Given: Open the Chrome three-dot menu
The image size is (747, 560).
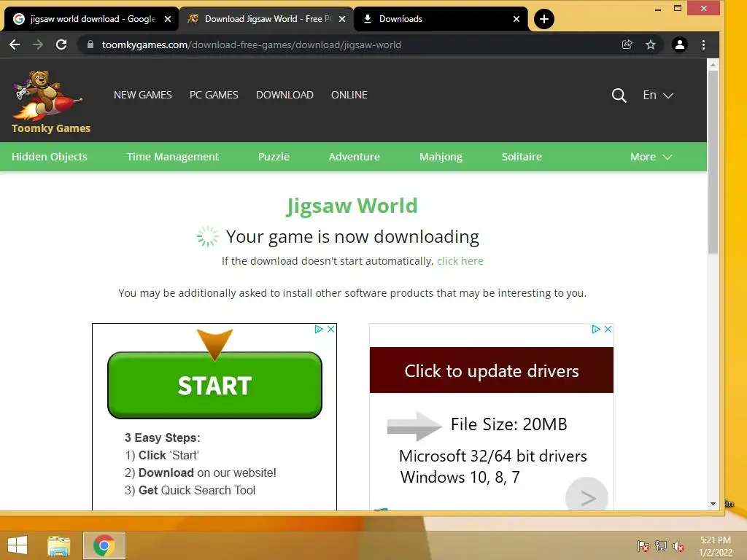Looking at the screenshot, I should [x=704, y=44].
